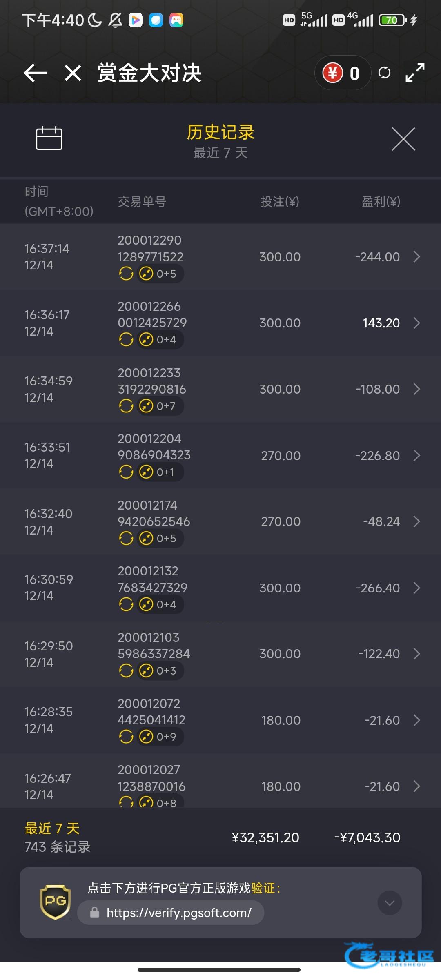Image resolution: width=441 pixels, height=980 pixels.
Task: Close the game page with header X
Action: click(73, 73)
